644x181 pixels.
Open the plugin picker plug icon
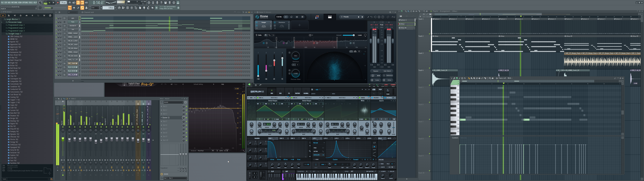pyautogui.click(x=144, y=8)
